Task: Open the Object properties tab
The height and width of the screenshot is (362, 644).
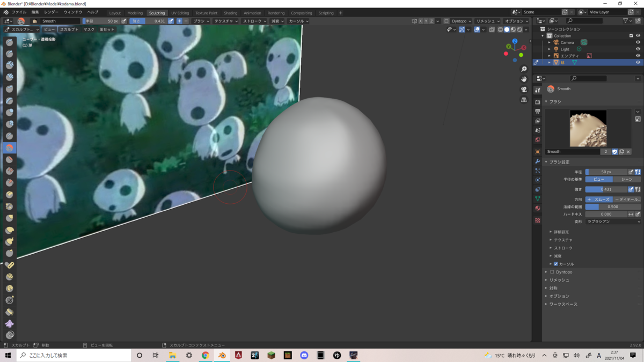Action: pyautogui.click(x=538, y=152)
